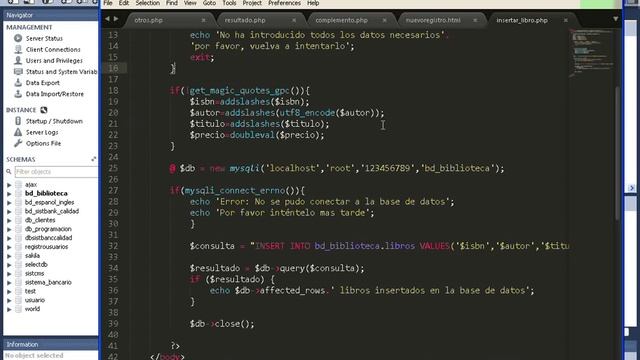Close the resultado.php tab
The image size is (640, 360).
click(x=294, y=20)
